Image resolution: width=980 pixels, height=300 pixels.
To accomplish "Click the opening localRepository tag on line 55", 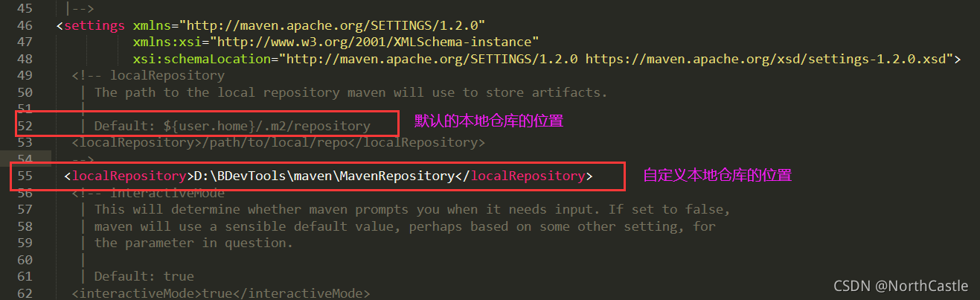I will pyautogui.click(x=129, y=176).
